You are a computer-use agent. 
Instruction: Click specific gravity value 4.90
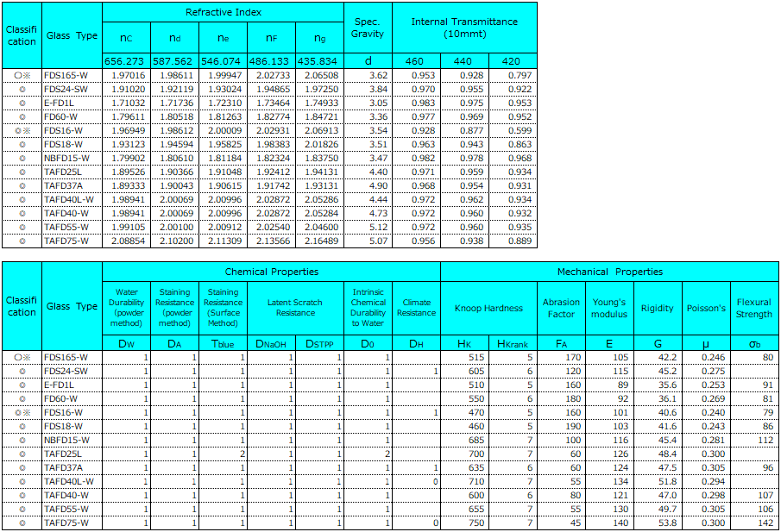click(379, 185)
